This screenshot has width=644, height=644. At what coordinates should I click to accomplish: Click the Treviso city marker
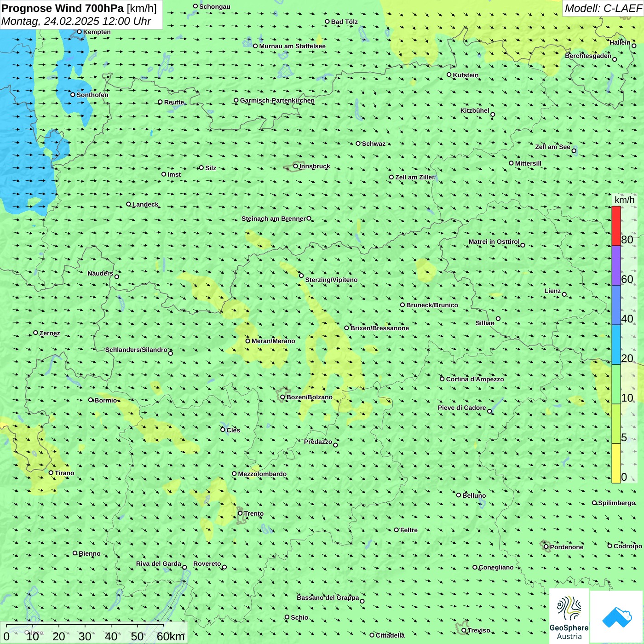pos(464,630)
